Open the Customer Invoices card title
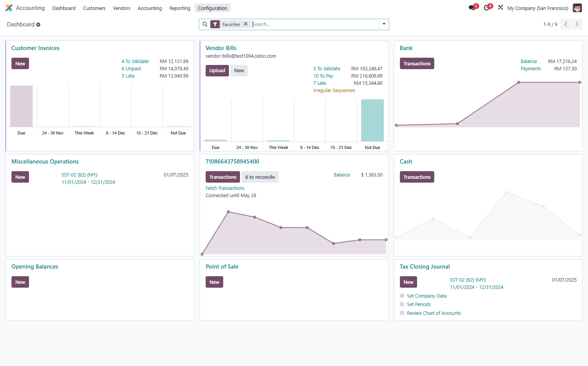This screenshot has width=588, height=366. [x=35, y=48]
